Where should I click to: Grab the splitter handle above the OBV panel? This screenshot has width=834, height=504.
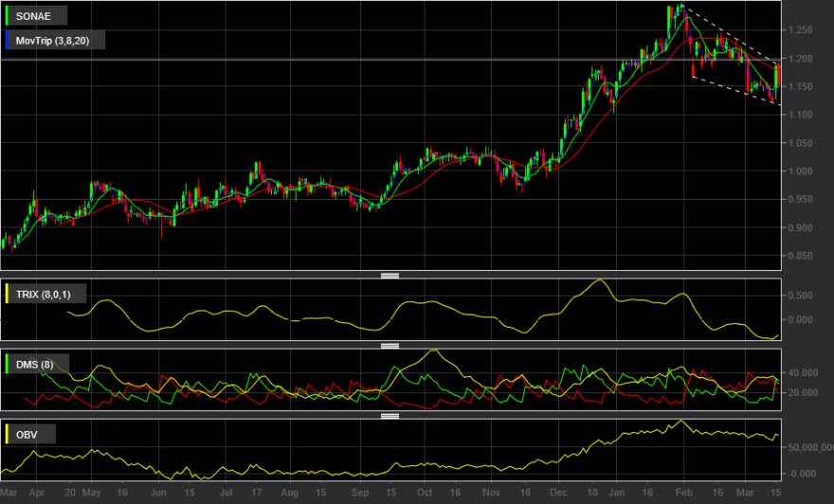(390, 416)
